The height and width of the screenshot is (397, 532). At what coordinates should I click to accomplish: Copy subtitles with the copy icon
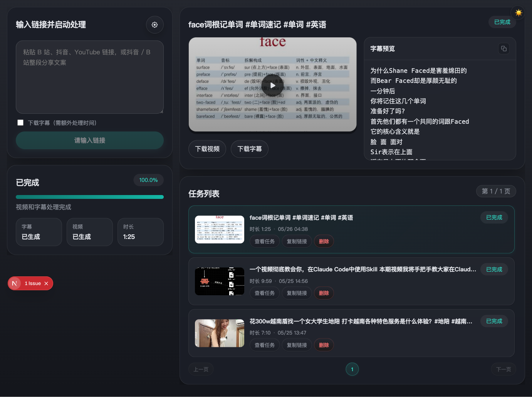pos(503,49)
